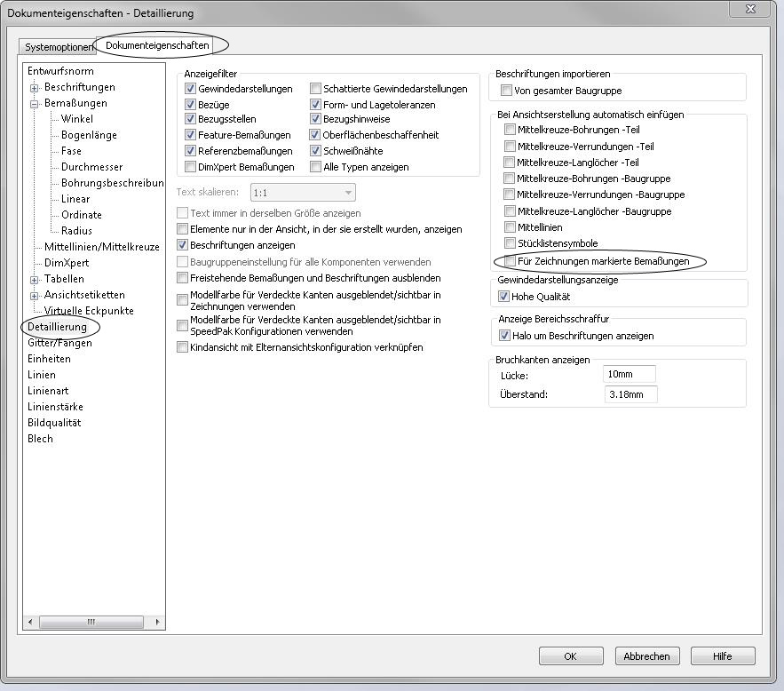Select Gitter/Fangen in the tree
Image resolution: width=784 pixels, height=691 pixels.
pyautogui.click(x=59, y=343)
